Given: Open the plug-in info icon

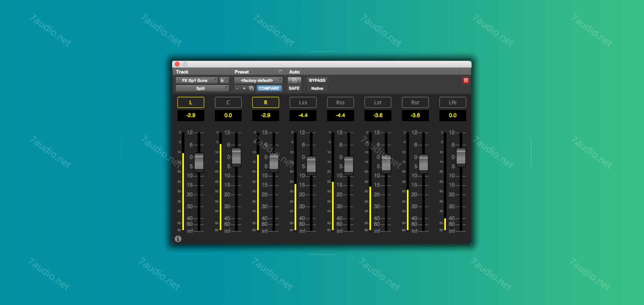Looking at the screenshot, I should 178,239.
